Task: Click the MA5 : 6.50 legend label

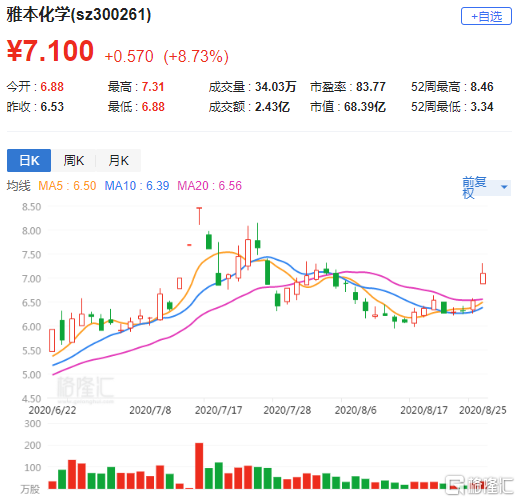Action: click(67, 186)
